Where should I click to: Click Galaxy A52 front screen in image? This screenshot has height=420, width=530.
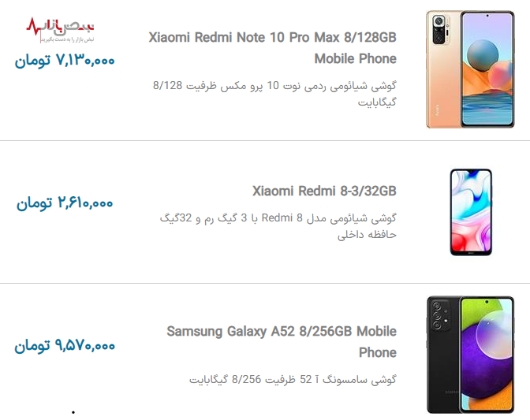point(487,355)
